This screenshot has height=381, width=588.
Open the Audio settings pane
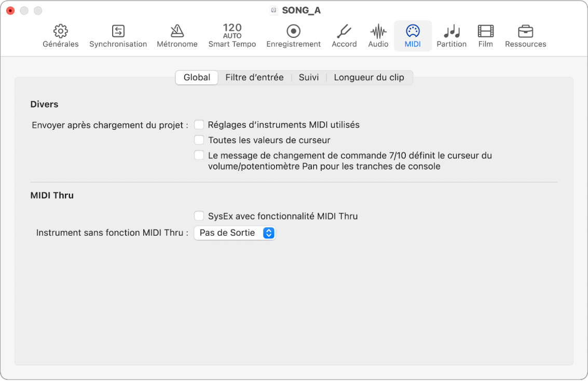point(378,36)
